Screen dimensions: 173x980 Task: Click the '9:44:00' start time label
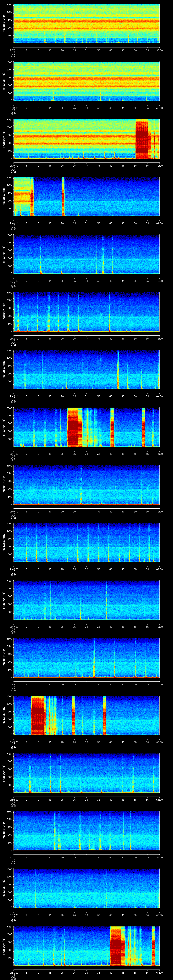(x=14, y=454)
